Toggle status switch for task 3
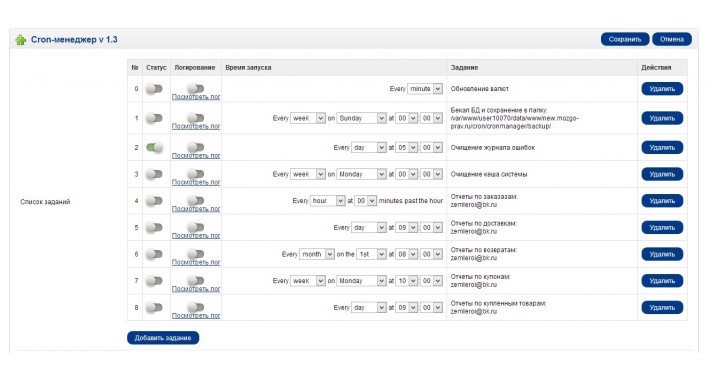The image size is (710, 380). click(x=154, y=174)
